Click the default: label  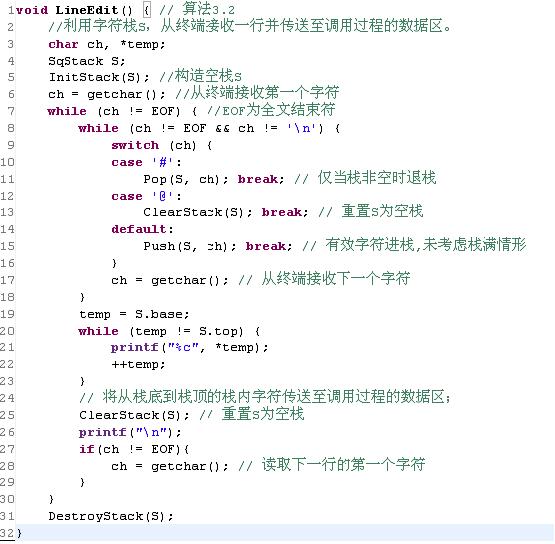pyautogui.click(x=142, y=229)
